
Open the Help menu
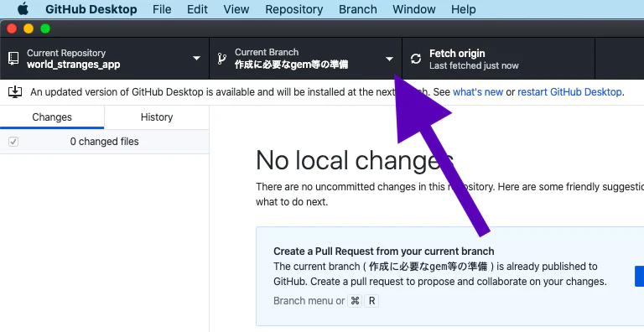pos(463,9)
